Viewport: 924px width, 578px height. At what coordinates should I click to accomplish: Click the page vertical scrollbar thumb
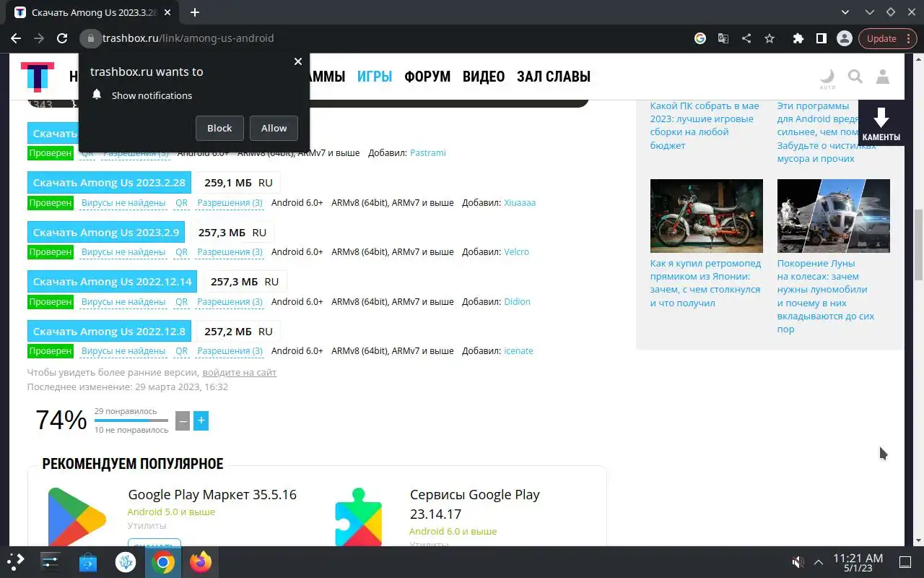pyautogui.click(x=918, y=244)
